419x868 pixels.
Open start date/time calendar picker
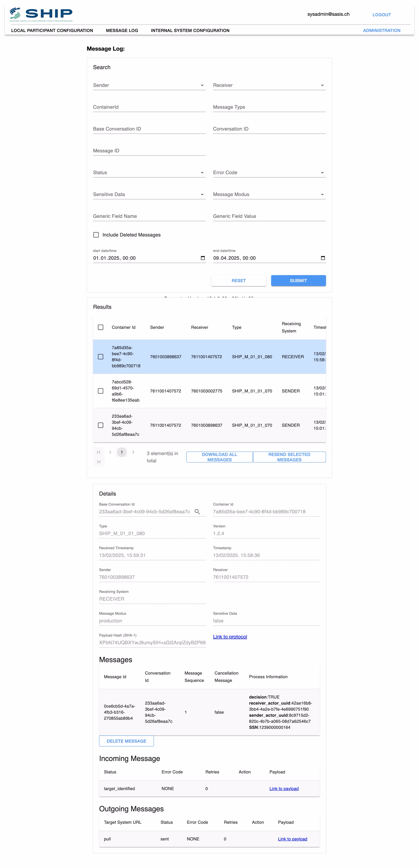click(203, 258)
